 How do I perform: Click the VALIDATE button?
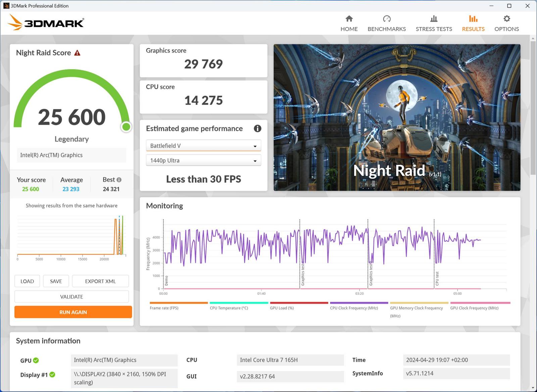[x=71, y=296]
